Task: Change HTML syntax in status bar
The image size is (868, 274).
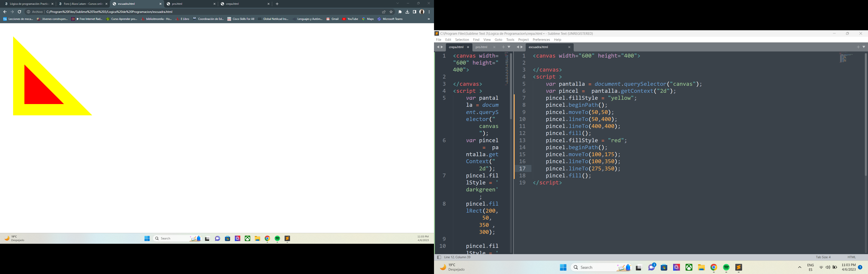Action: (851, 257)
